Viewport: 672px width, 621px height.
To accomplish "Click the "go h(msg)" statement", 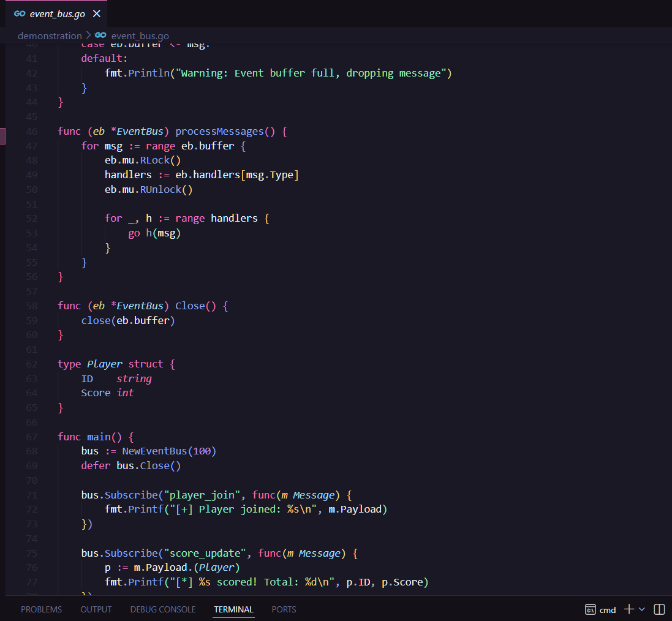I will click(x=154, y=233).
